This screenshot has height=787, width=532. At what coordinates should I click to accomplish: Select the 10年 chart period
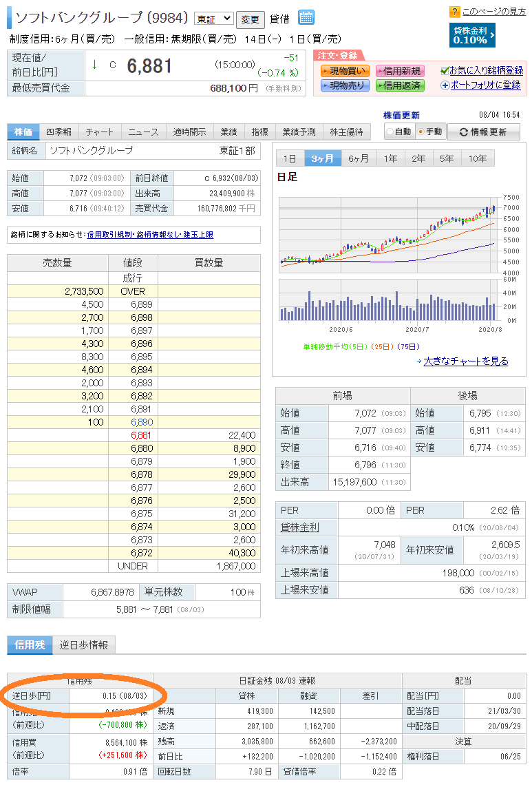[x=478, y=158]
